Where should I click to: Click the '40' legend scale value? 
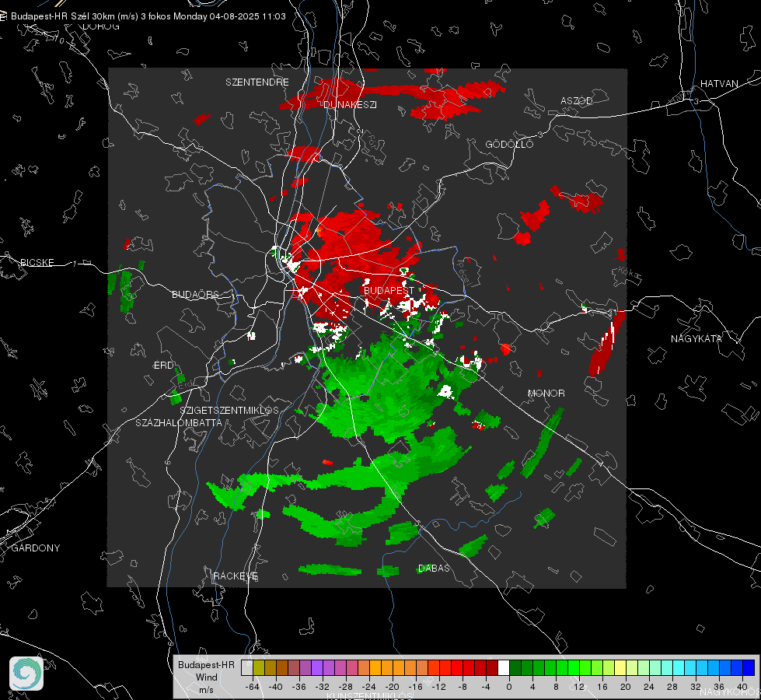(x=742, y=687)
